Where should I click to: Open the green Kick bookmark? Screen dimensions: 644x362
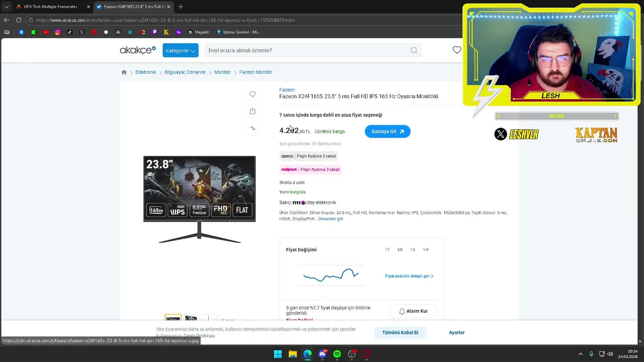pos(33,32)
